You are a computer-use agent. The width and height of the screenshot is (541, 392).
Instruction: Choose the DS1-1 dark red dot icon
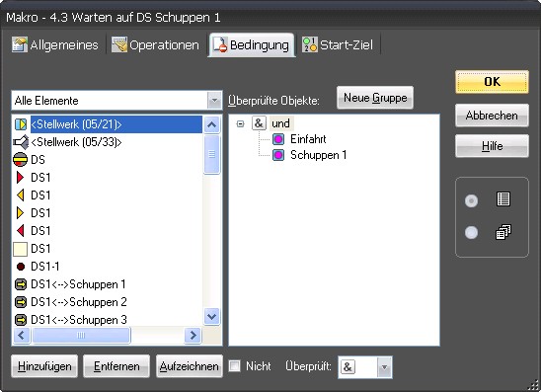pos(21,267)
